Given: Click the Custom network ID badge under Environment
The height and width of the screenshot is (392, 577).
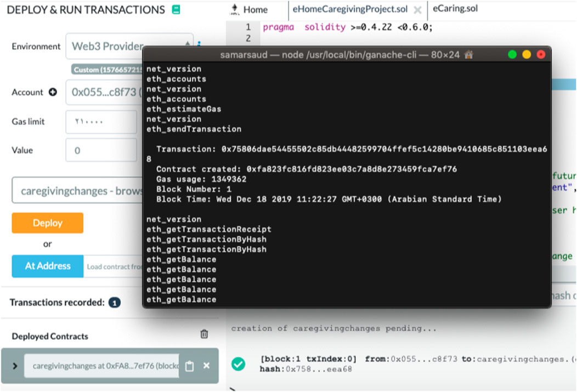Looking at the screenshot, I should click(x=107, y=70).
